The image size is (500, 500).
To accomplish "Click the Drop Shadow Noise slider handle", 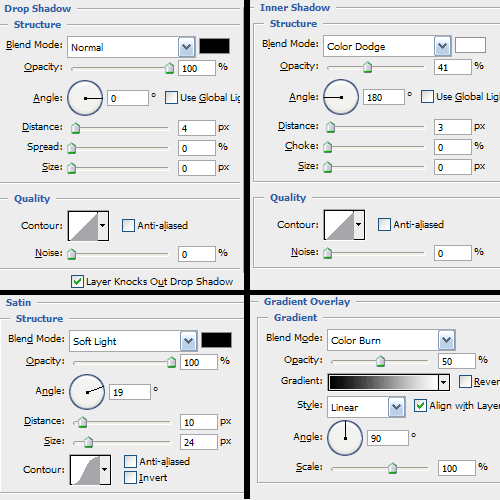I will coord(72,254).
